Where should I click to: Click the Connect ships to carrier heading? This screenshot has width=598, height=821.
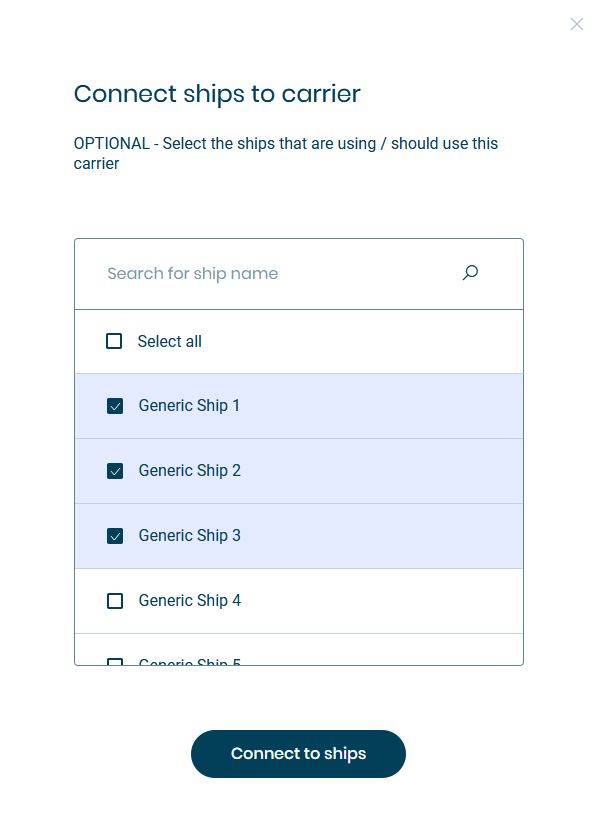coord(217,94)
